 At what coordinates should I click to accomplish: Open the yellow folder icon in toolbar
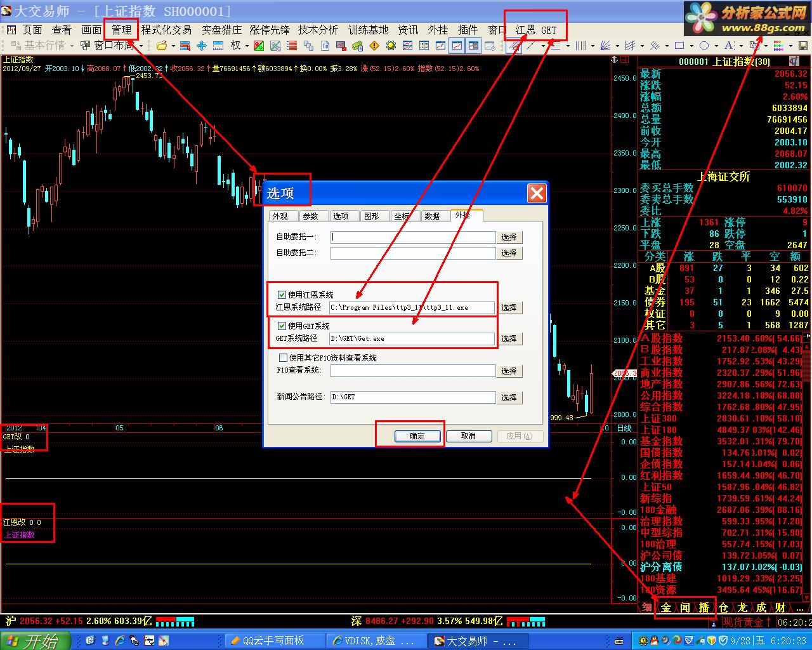[x=161, y=46]
